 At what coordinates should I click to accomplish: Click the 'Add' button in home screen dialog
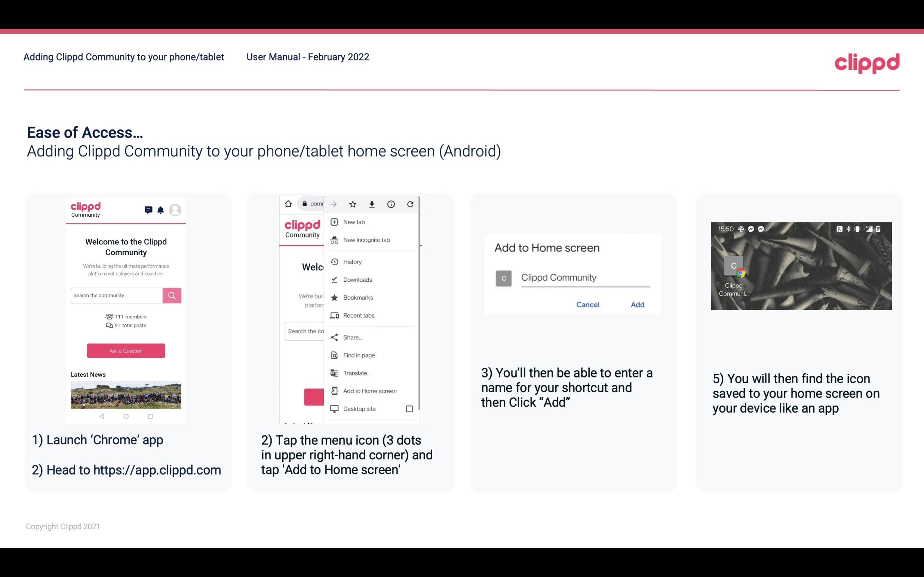636,305
